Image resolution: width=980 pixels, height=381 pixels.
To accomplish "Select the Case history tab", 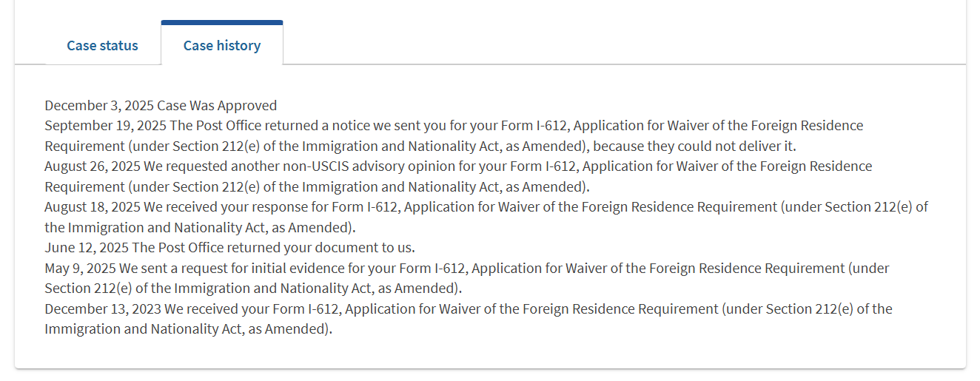I will pos(221,46).
